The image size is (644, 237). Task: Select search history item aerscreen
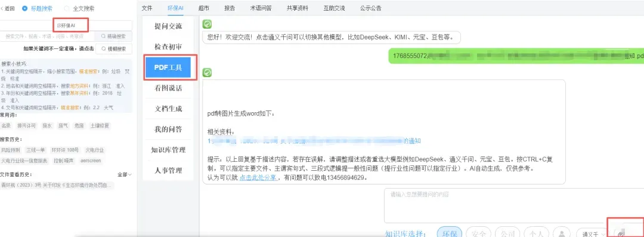[91, 161]
